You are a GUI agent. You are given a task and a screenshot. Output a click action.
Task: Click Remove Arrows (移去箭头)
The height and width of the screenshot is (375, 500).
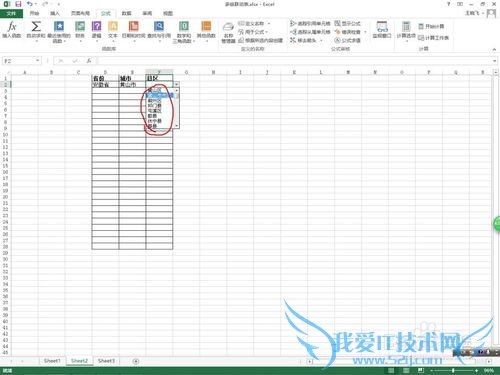pyautogui.click(x=306, y=40)
